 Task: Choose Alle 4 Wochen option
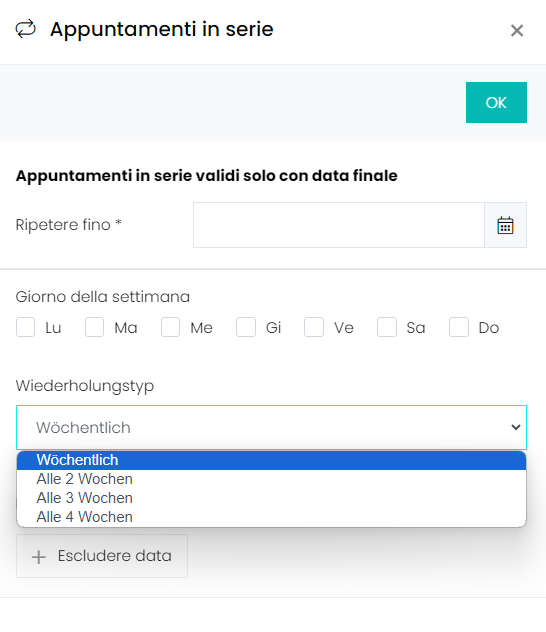[271, 517]
